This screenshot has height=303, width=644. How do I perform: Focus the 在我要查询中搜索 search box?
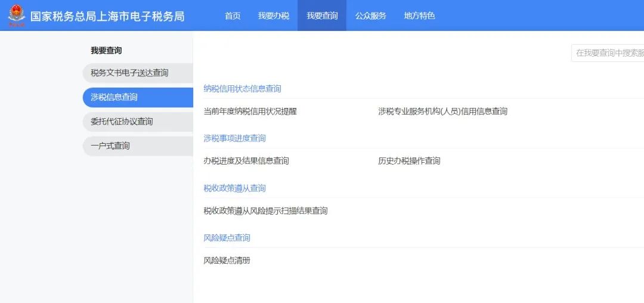click(x=608, y=53)
